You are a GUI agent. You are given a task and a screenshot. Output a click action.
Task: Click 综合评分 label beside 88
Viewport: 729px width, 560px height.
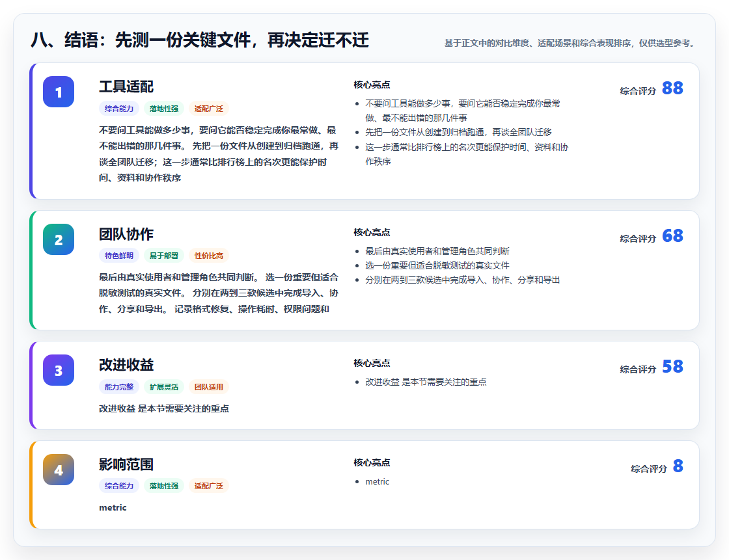pyautogui.click(x=638, y=90)
